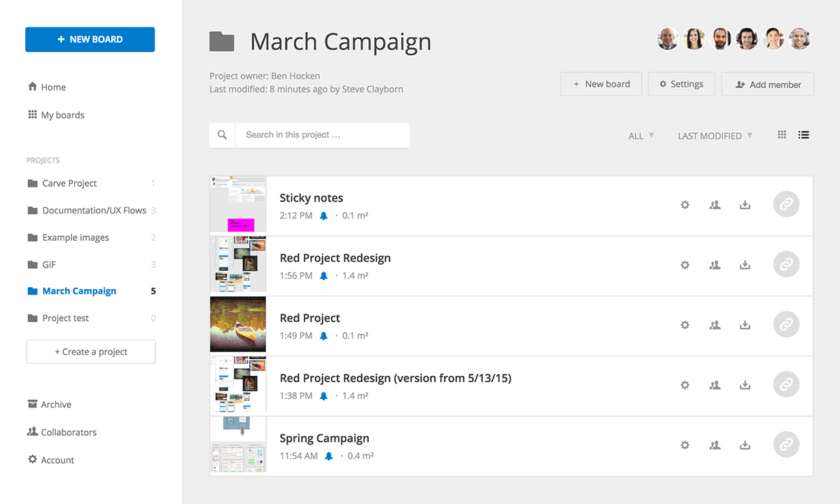Go to My boards
This screenshot has width=840, height=504.
62,115
